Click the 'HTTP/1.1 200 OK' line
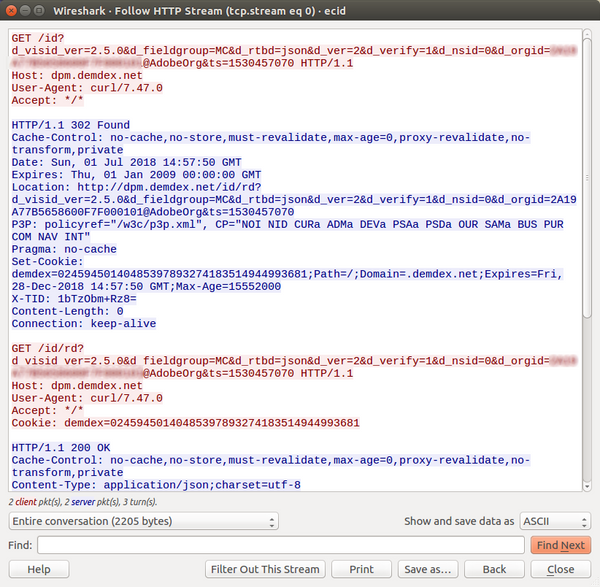This screenshot has height=587, width=600. 61,448
